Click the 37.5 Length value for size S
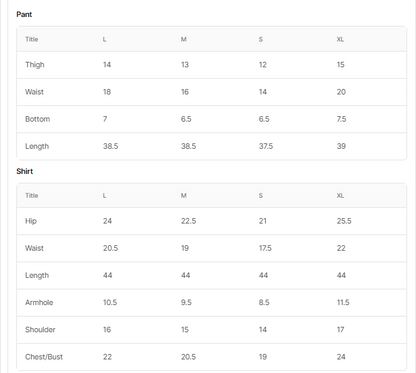Viewport: 416px width, 373px height. [266, 146]
